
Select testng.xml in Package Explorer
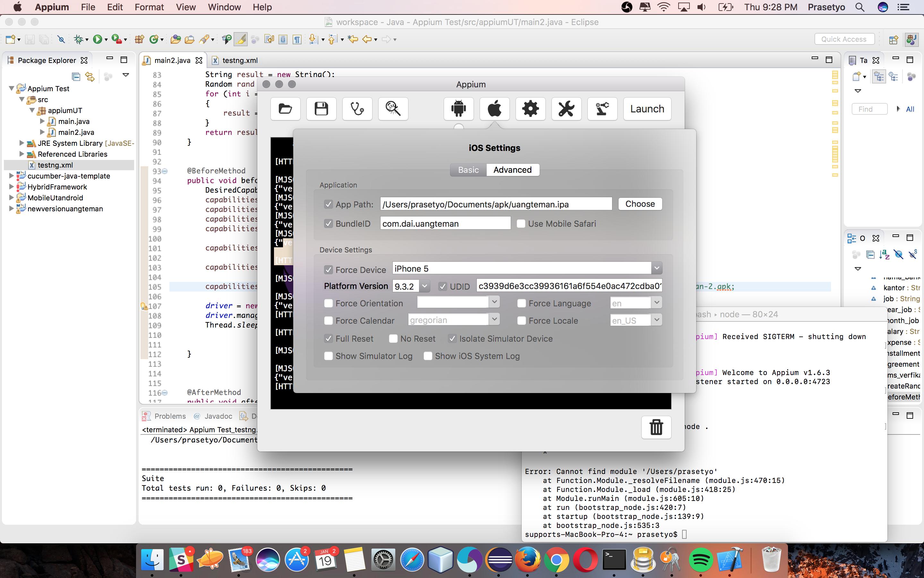point(55,165)
